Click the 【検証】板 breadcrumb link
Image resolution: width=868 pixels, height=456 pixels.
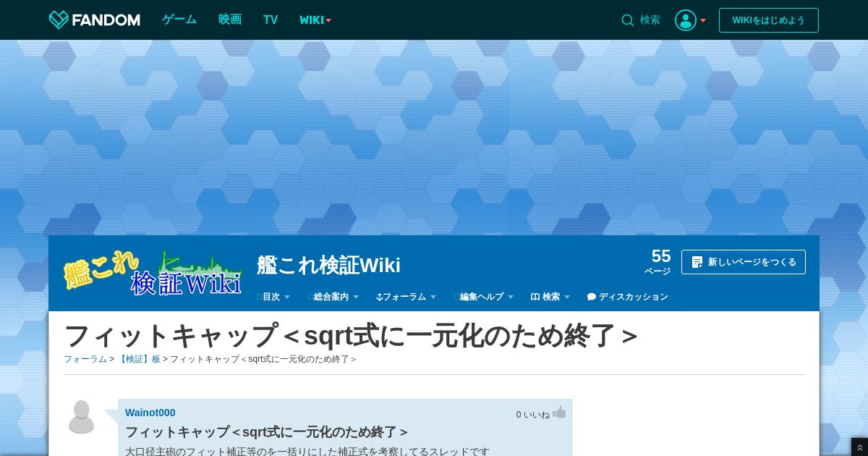139,359
